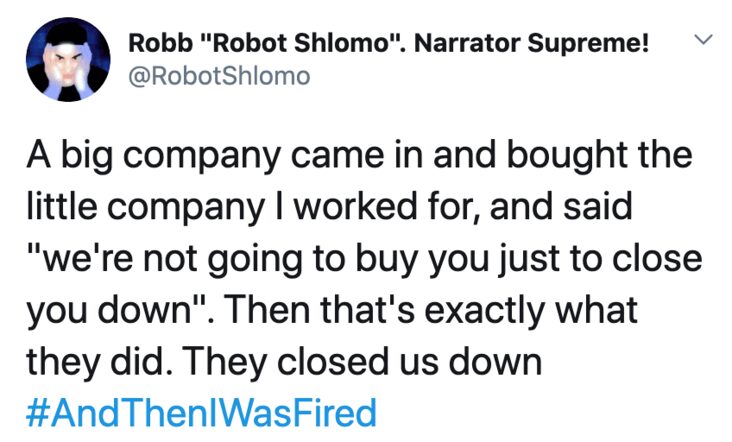Click the word "exactly" in the tweet
This screenshot has height=442, width=732.
pos(485,311)
